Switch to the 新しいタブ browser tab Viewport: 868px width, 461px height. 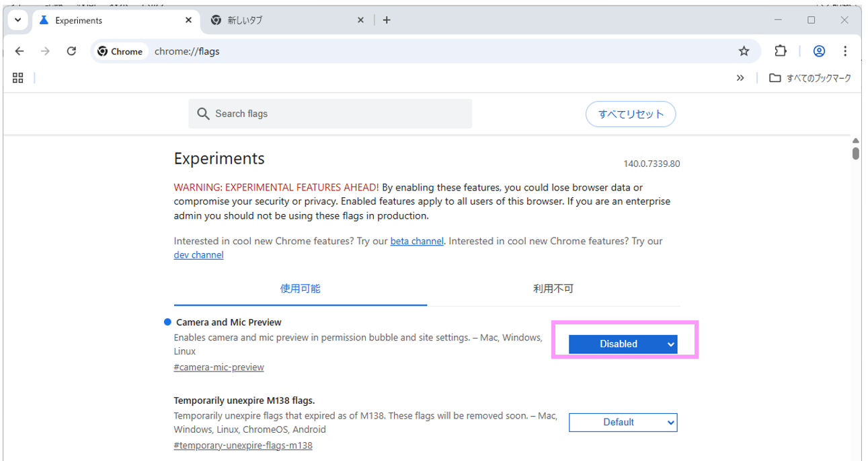click(x=282, y=20)
